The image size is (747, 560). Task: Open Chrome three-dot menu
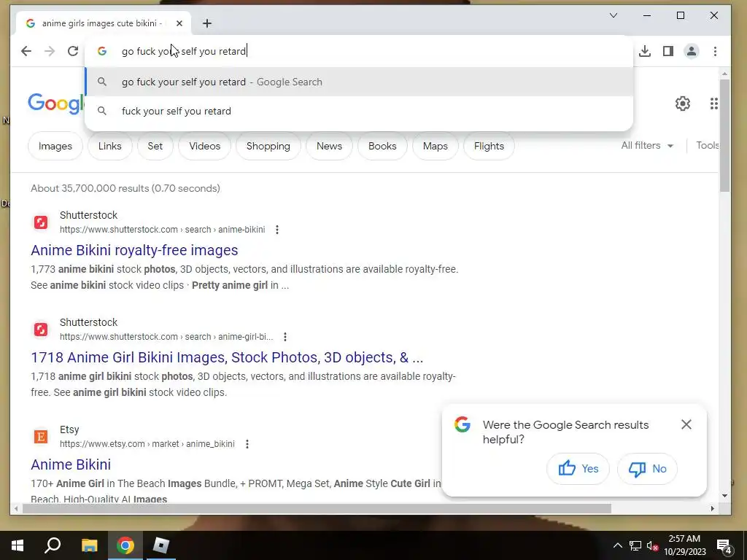[x=715, y=51]
